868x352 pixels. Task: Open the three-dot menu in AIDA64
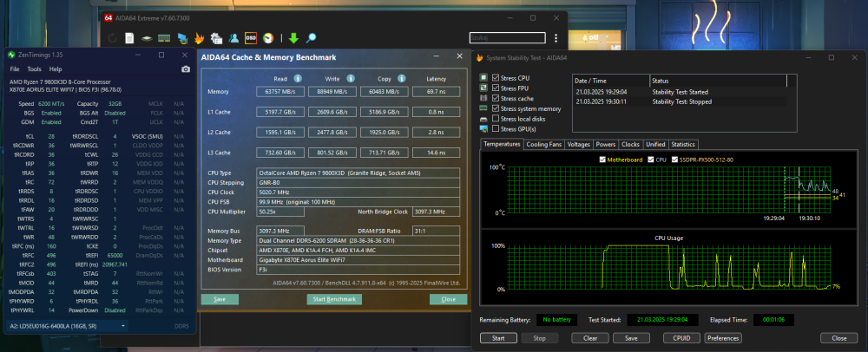coord(556,37)
